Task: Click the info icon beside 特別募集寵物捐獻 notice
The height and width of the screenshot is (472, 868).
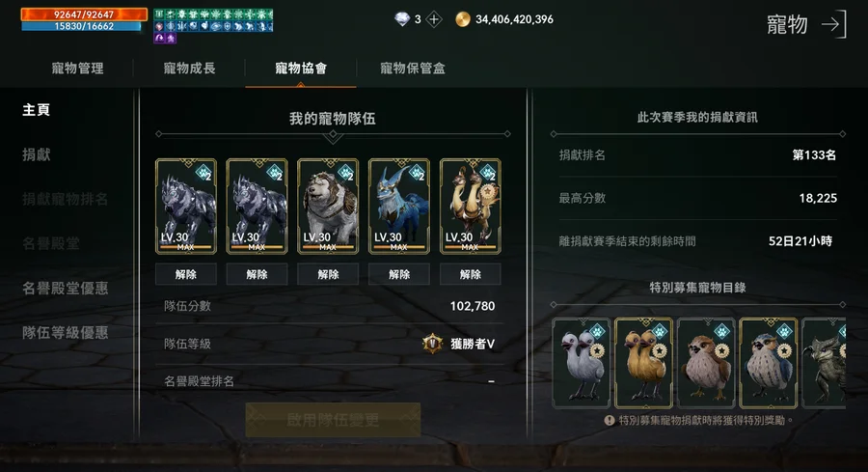Action: 610,421
